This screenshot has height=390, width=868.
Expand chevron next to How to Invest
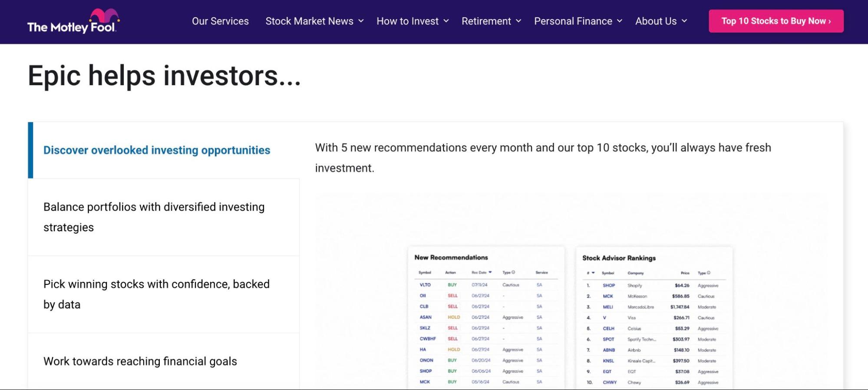pyautogui.click(x=446, y=21)
